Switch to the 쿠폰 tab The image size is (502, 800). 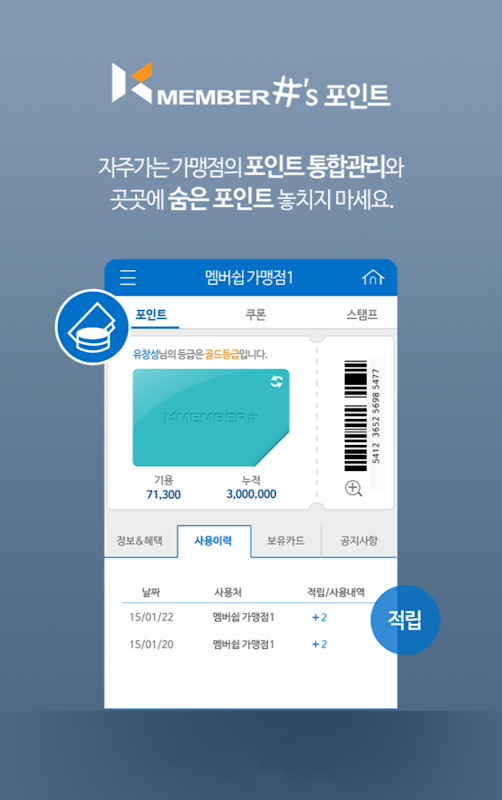[256, 314]
